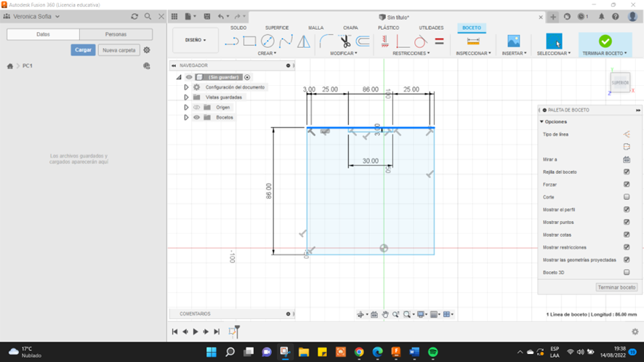Toggle Mostrar cotas checkbox
The height and width of the screenshot is (362, 644).
point(627,235)
